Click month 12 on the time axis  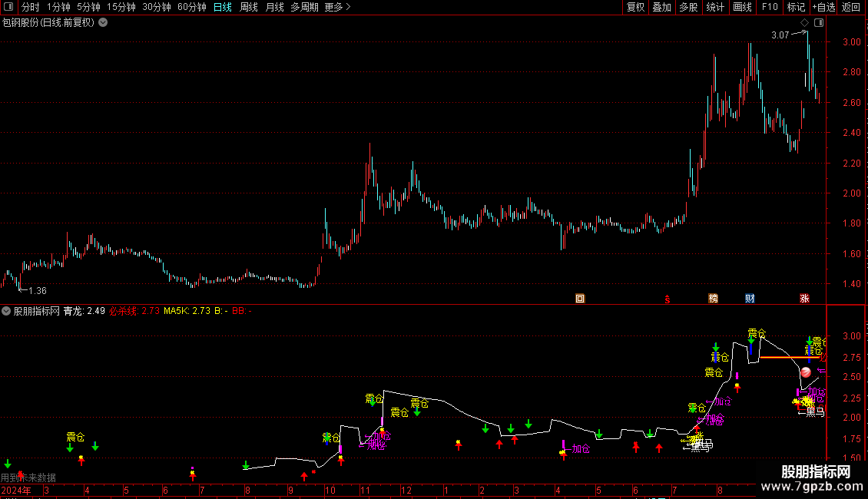(x=406, y=491)
